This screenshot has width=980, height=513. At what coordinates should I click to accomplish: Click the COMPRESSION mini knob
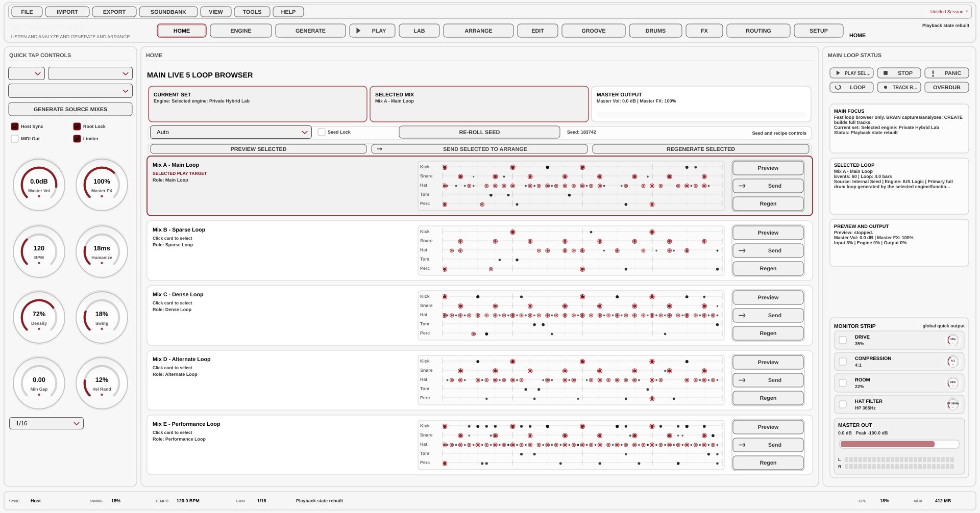point(952,362)
